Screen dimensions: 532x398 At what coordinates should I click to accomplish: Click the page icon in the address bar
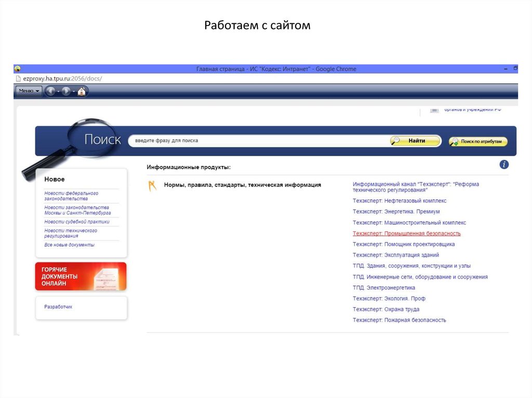coord(18,78)
